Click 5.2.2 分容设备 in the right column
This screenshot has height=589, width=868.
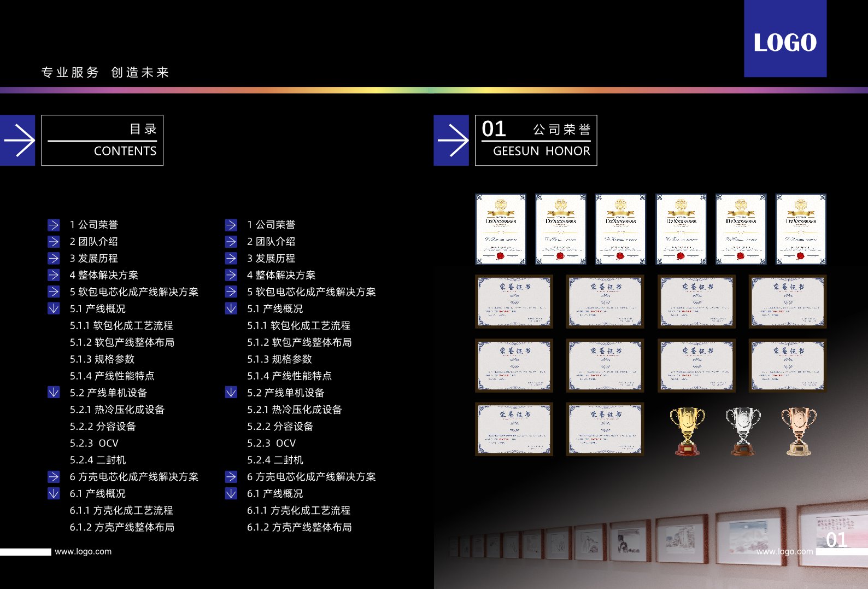click(x=280, y=427)
